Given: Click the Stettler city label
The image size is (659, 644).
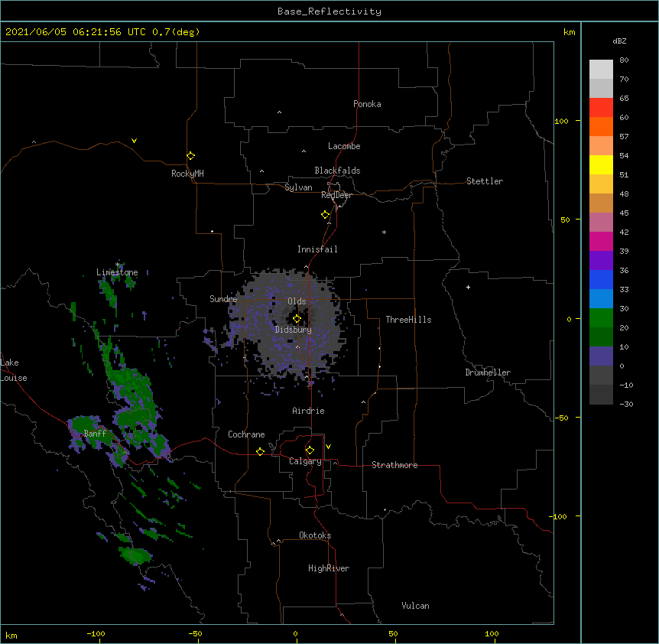Looking at the screenshot, I should point(485,181).
